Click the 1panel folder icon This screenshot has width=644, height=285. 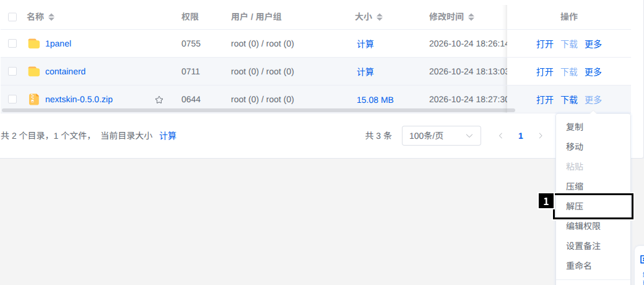33,43
